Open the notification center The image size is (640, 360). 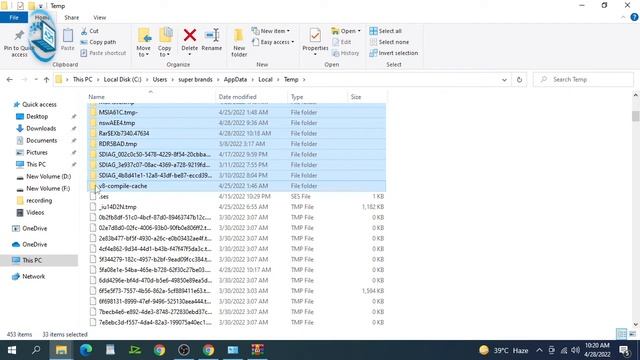click(624, 350)
